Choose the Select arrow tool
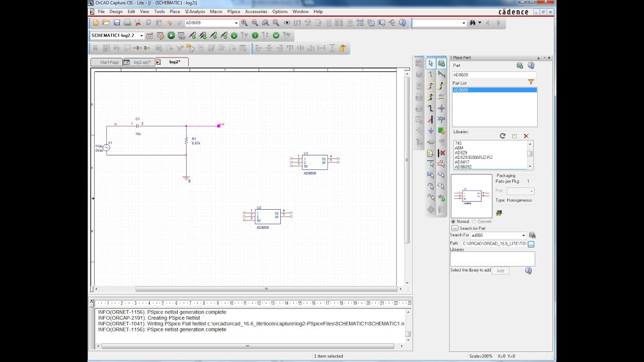 click(431, 63)
